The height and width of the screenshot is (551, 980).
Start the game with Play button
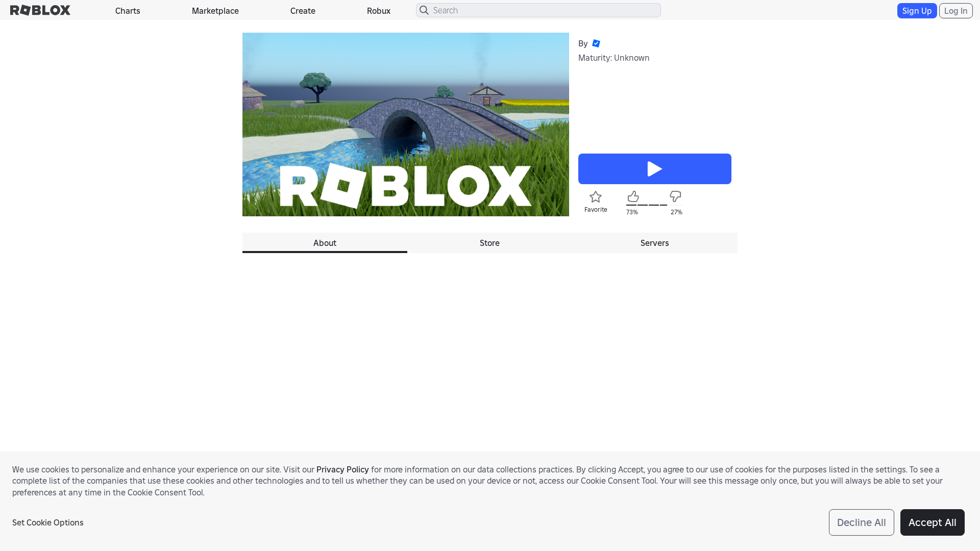655,169
